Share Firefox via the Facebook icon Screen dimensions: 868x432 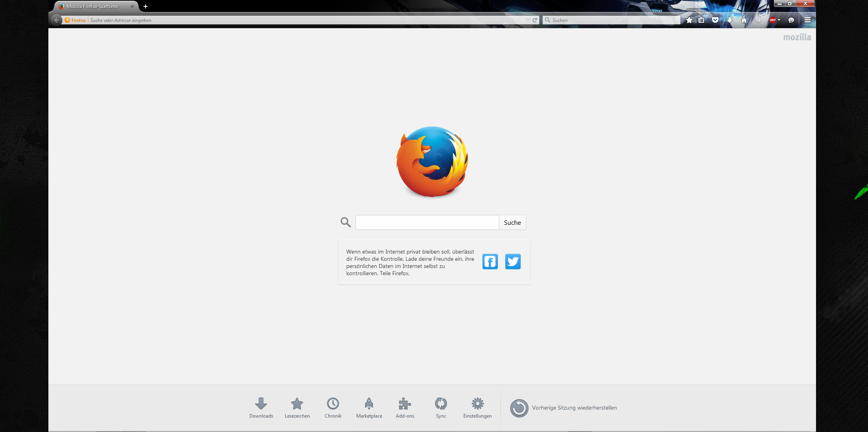pos(490,262)
